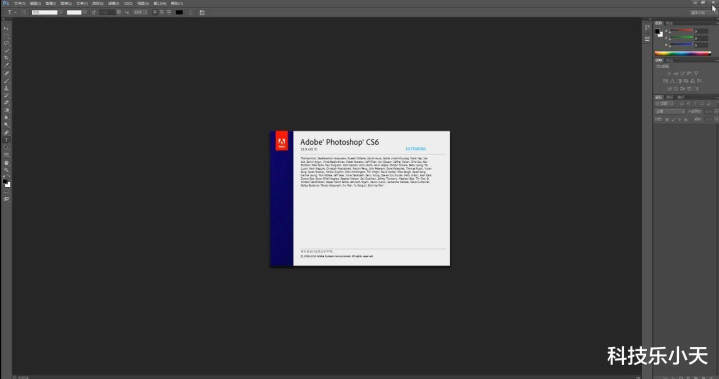Add a Color Balance adjustment
This screenshot has height=379, width=719.
672,81
